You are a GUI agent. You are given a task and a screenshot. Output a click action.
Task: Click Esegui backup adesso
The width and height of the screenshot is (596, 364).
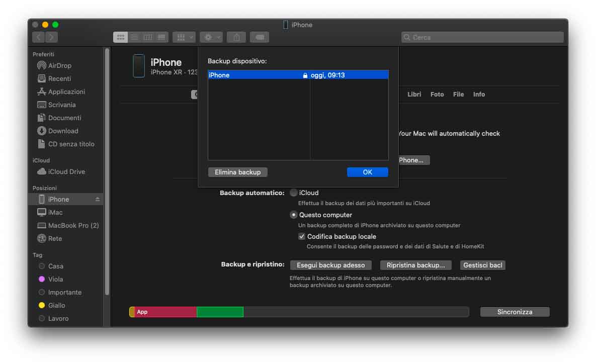click(330, 265)
